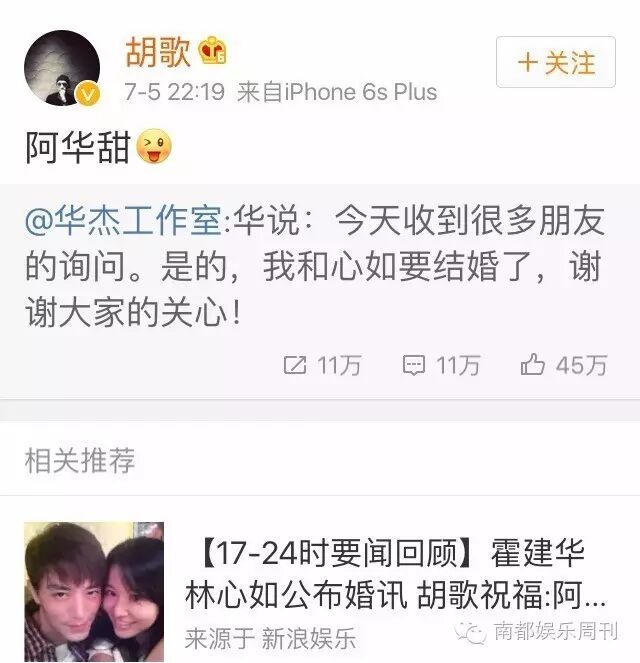Screen dimensions: 640x663
Task: Open the quoted 华杰工作室 repost text
Action: point(315,267)
